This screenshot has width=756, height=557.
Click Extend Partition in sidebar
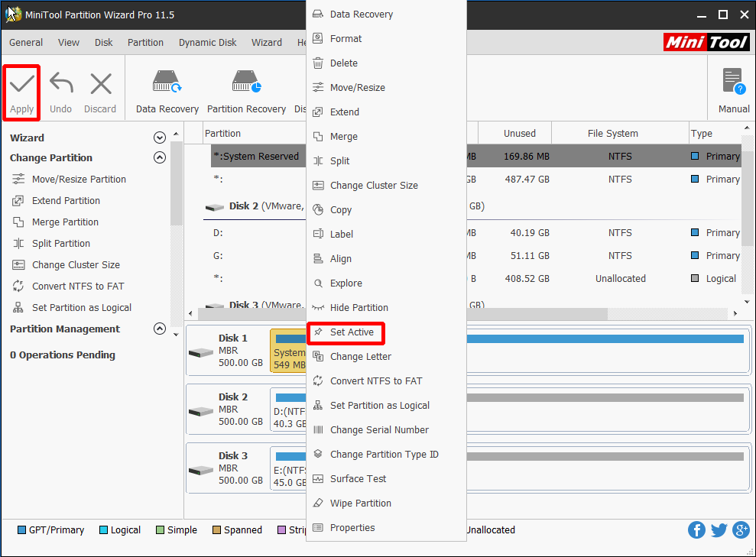coord(66,200)
